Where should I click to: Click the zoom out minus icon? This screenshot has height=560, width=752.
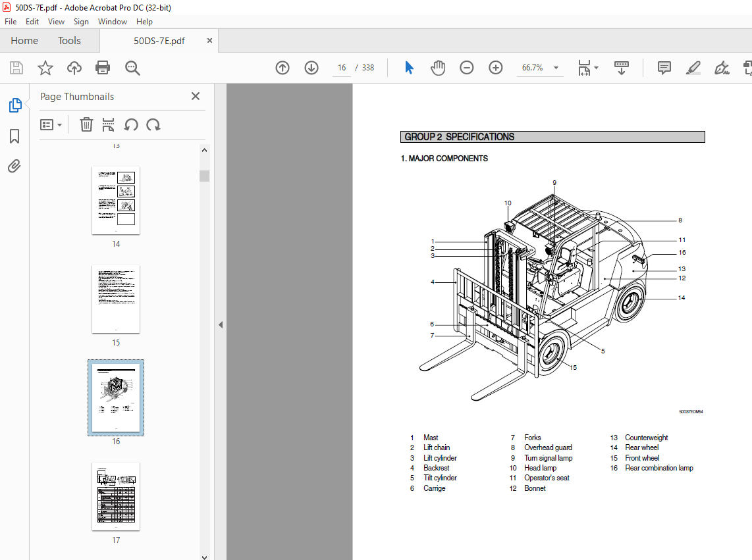[467, 68]
